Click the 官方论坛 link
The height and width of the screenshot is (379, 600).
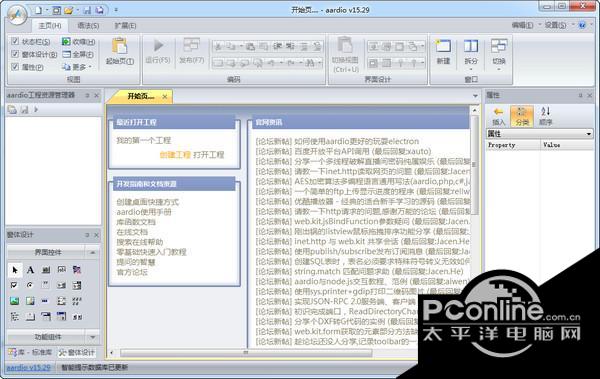(132, 272)
